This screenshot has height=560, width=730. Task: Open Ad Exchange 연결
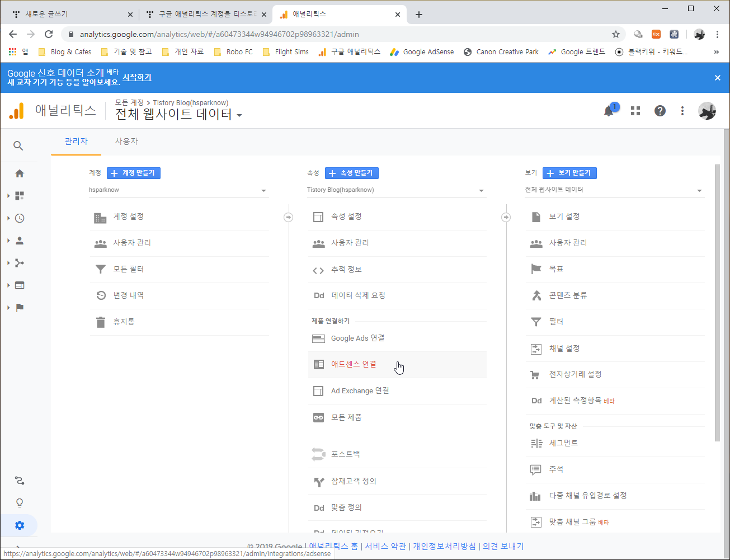(x=397, y=391)
